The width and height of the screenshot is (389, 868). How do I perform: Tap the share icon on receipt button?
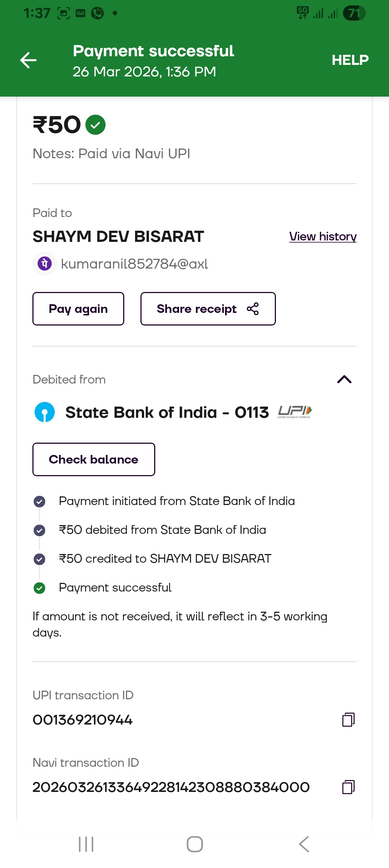pyautogui.click(x=253, y=309)
